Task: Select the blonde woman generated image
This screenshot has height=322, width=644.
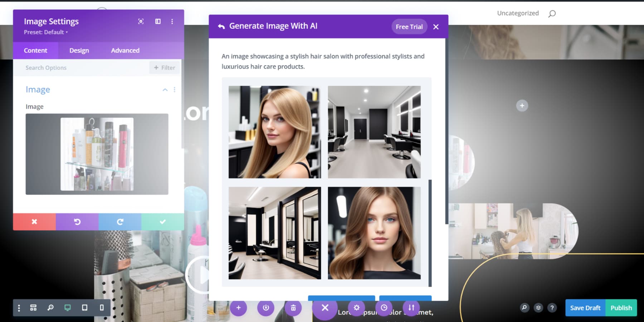Action: (x=274, y=131)
